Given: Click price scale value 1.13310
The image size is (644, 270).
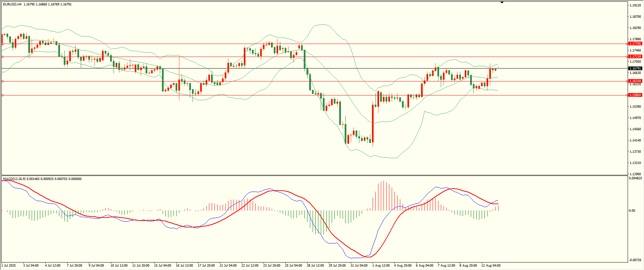Looking at the screenshot, I should pos(635,163).
